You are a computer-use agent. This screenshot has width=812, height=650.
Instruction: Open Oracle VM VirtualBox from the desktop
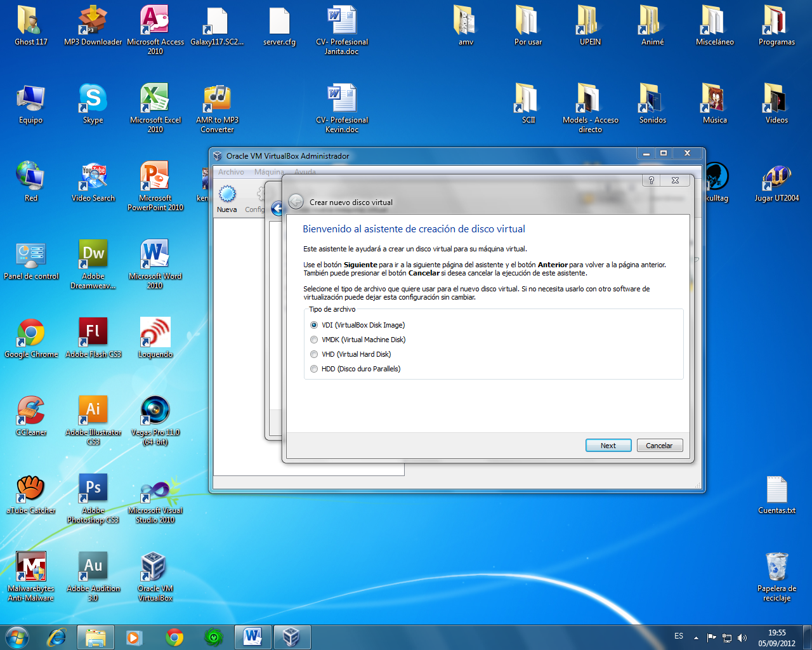[155, 568]
